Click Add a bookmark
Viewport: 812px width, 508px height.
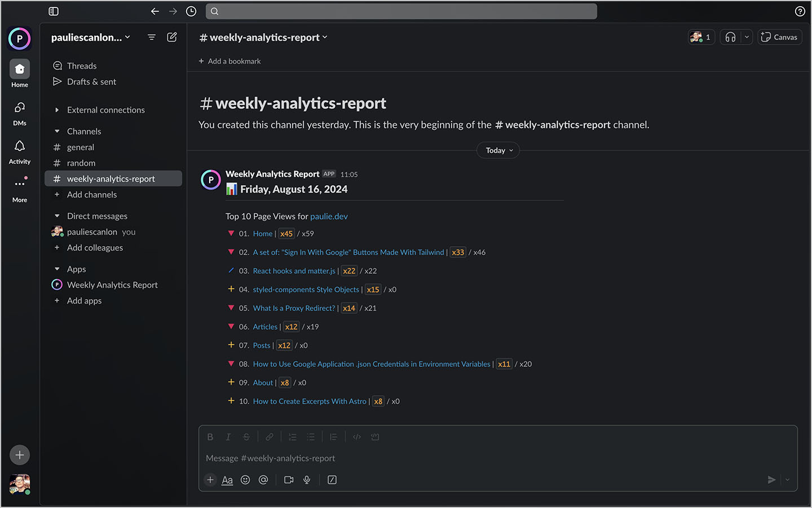[230, 61]
